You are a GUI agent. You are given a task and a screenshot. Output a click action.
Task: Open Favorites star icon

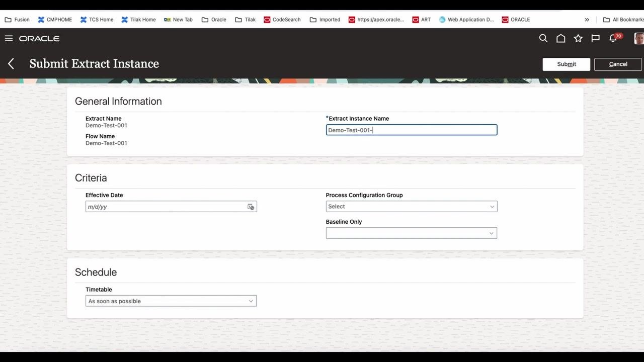[x=578, y=38]
